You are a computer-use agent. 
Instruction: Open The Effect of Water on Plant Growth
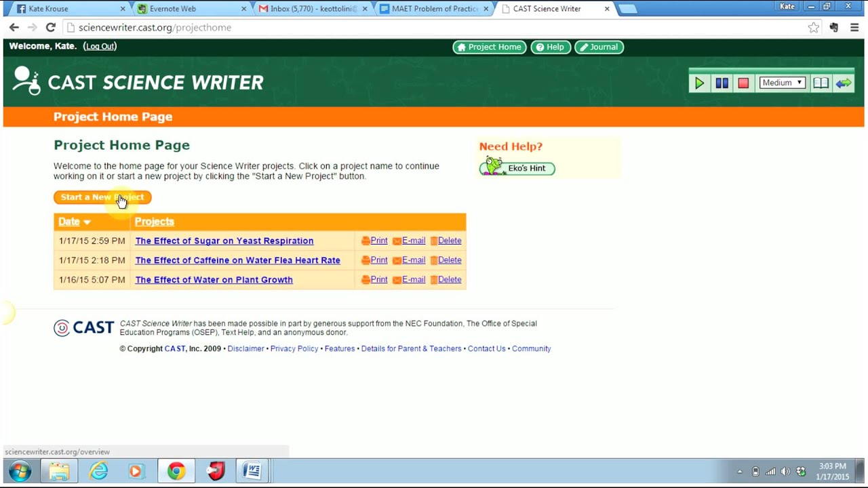[214, 280]
